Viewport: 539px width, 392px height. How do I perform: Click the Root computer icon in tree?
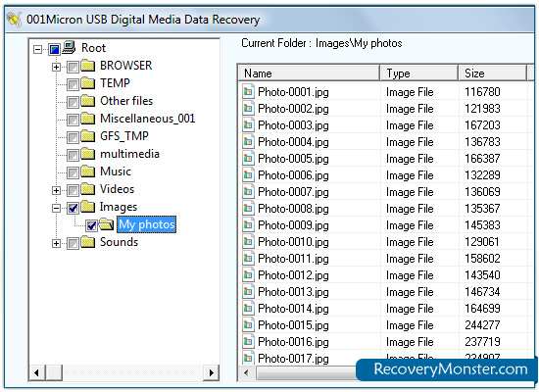pos(69,47)
